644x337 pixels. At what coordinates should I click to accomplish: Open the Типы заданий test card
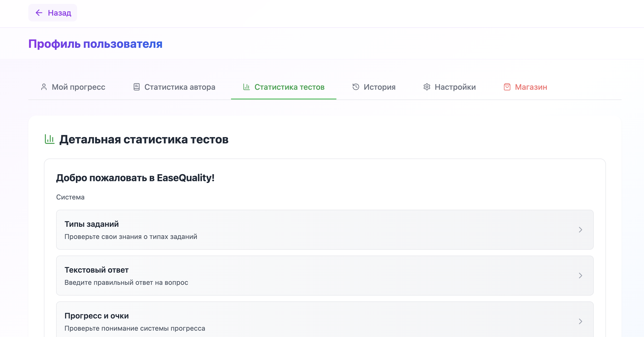coord(300,230)
